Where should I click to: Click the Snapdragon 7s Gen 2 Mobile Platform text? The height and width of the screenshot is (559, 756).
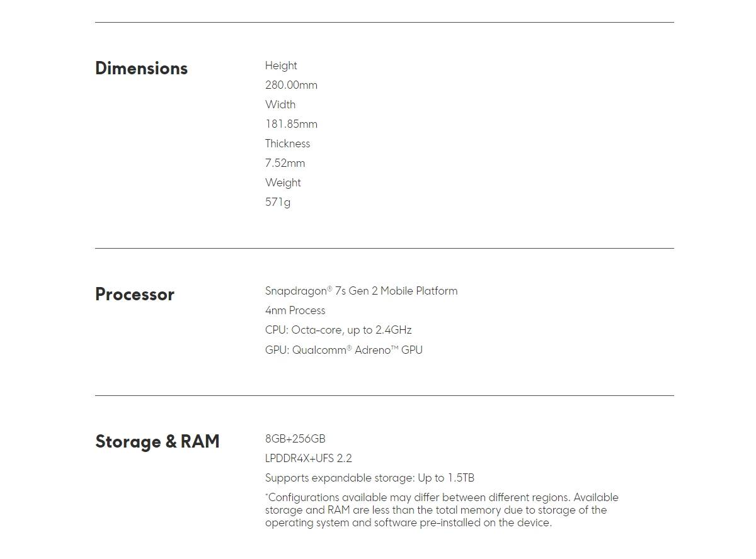click(361, 291)
